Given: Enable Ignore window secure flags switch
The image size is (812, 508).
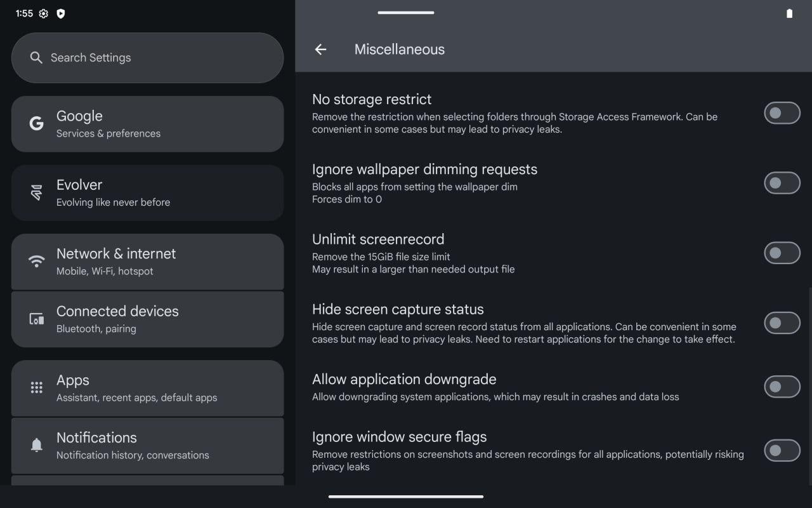Looking at the screenshot, I should point(782,451).
